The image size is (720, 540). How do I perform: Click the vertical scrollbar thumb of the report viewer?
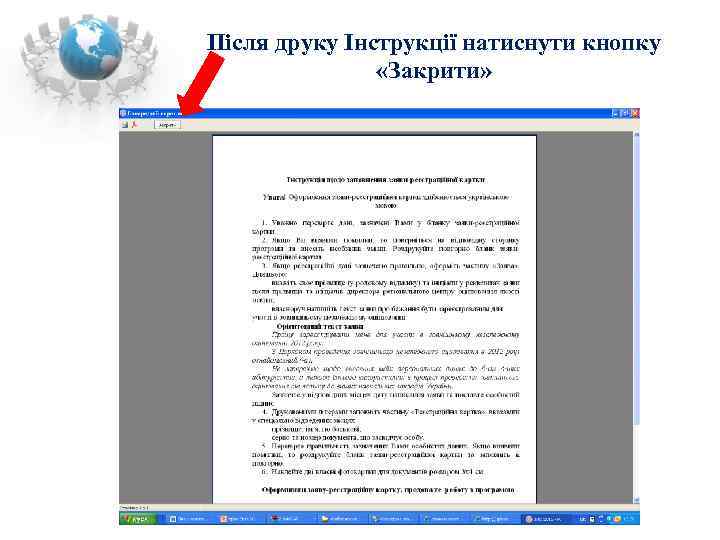[x=636, y=281]
